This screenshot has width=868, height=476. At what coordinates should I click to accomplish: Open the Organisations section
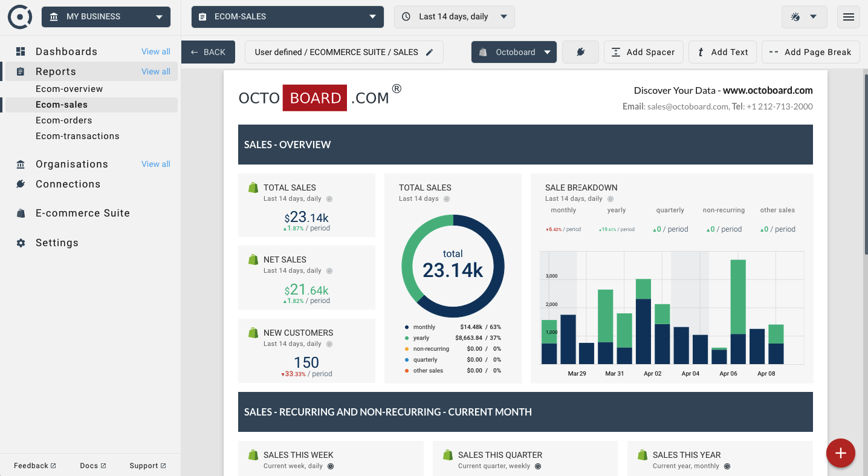click(x=72, y=165)
